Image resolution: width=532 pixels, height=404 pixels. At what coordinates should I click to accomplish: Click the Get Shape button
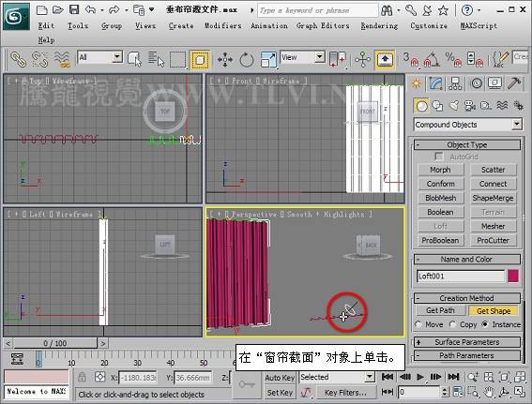(494, 310)
